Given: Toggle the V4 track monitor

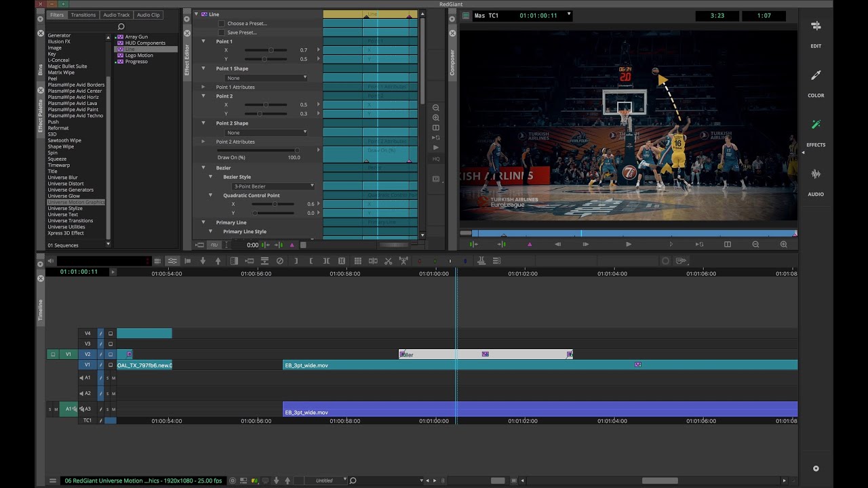Looking at the screenshot, I should click(111, 333).
